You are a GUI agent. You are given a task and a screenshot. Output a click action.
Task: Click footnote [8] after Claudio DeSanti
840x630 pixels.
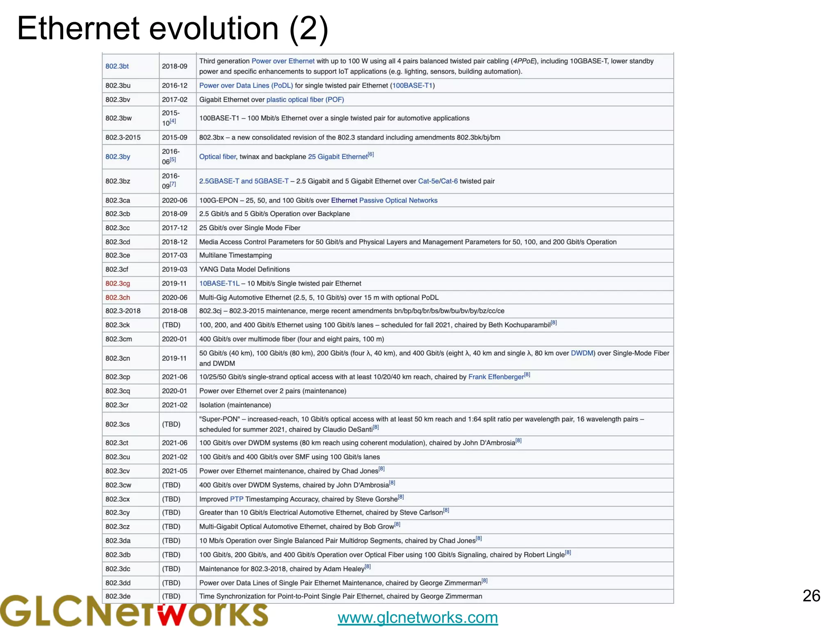tap(376, 427)
